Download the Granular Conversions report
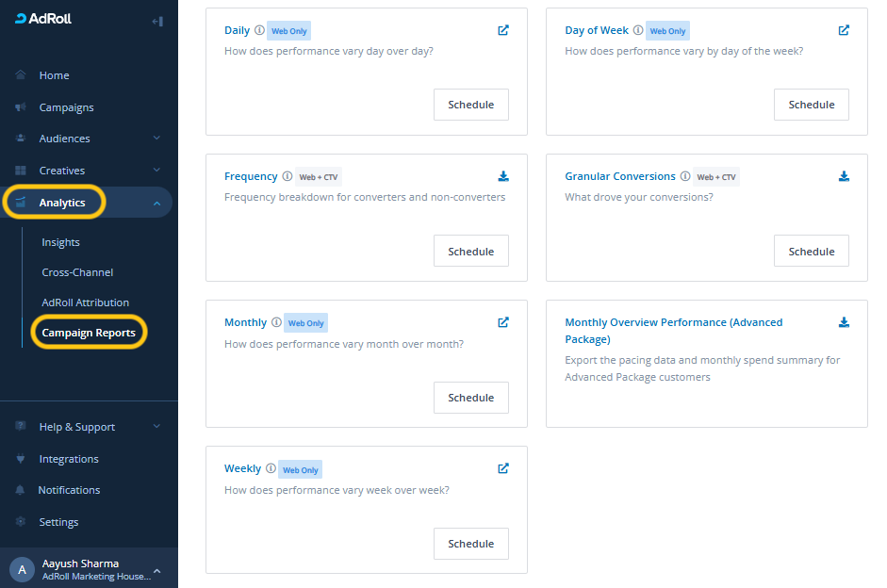This screenshot has width=887, height=588. click(x=844, y=176)
